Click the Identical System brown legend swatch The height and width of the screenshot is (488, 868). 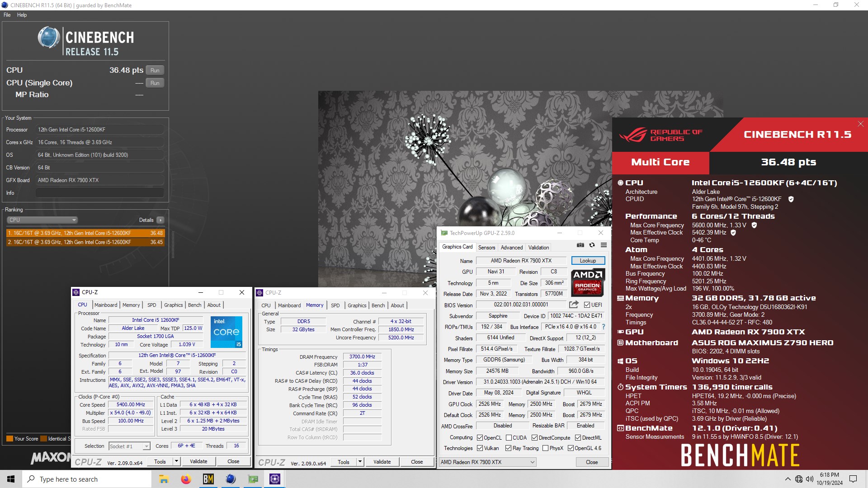(x=44, y=439)
